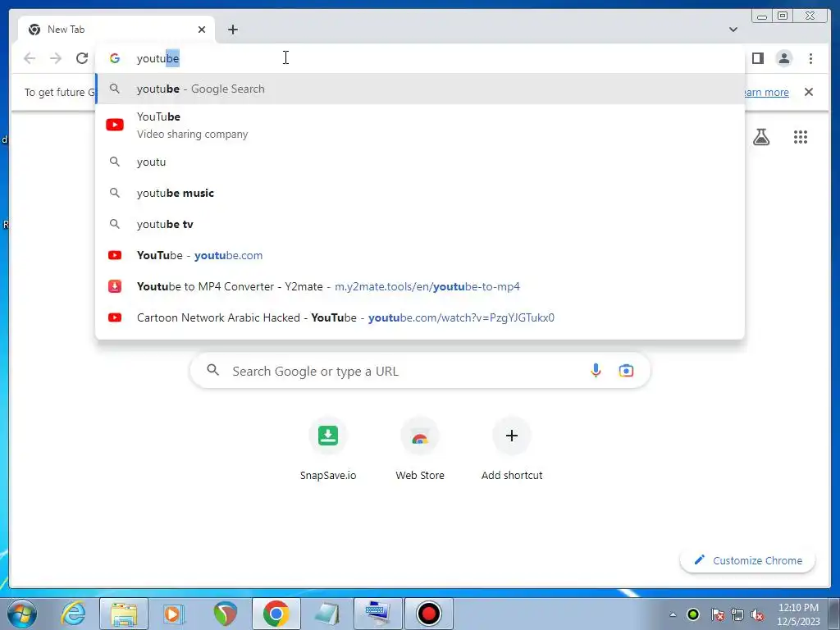This screenshot has height=630, width=840.
Task: Open the Google apps grid icon
Action: pyautogui.click(x=801, y=137)
